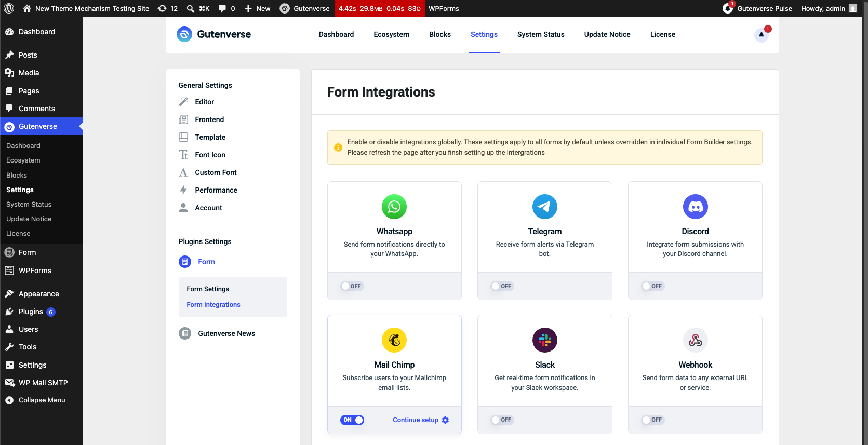The width and height of the screenshot is (868, 445).
Task: Open the Gutenverse admin bar menu
Action: point(304,8)
